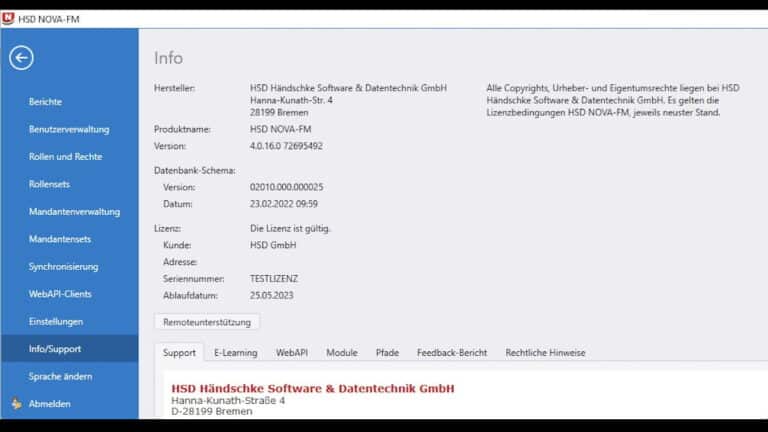Select Rollensets in the left menu

point(52,184)
